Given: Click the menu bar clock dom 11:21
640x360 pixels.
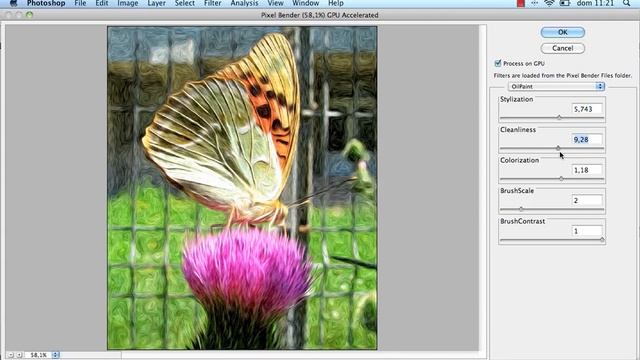Looking at the screenshot, I should tap(595, 3).
